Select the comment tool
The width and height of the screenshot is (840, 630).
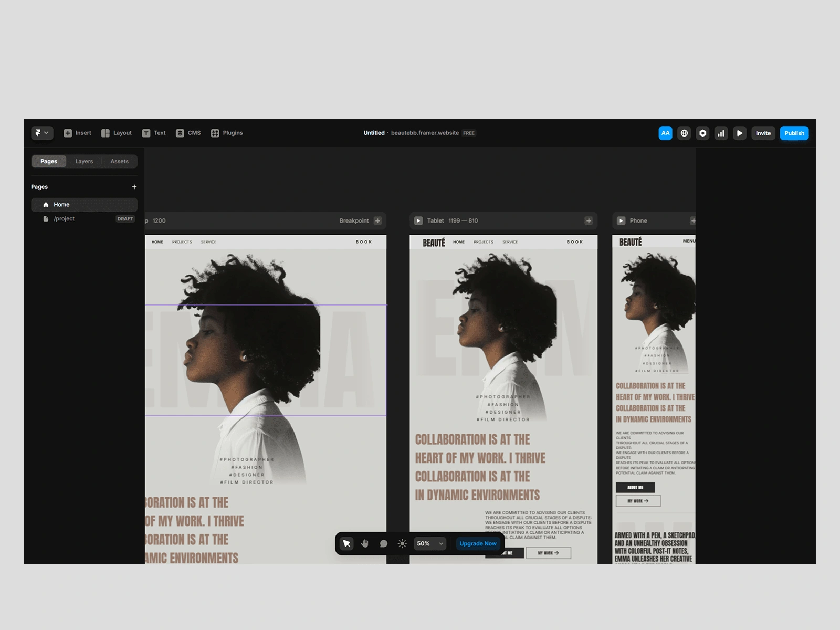[383, 543]
